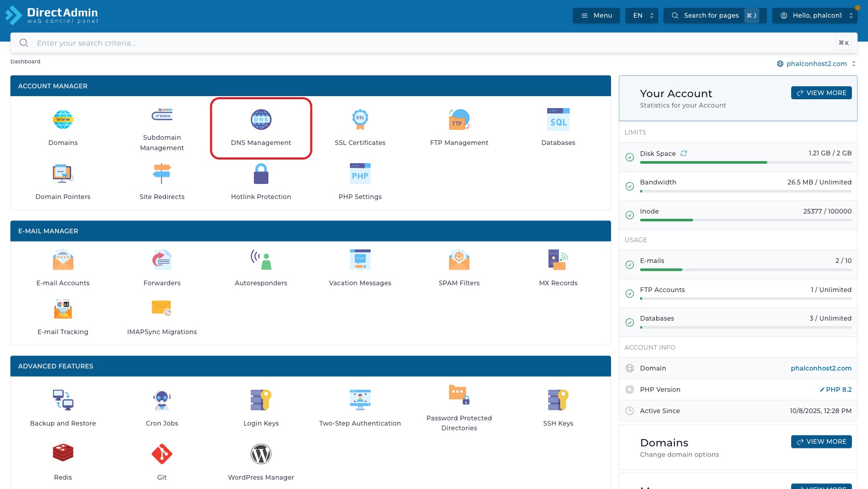Open Search for pages
The image size is (868, 489).
(x=715, y=16)
